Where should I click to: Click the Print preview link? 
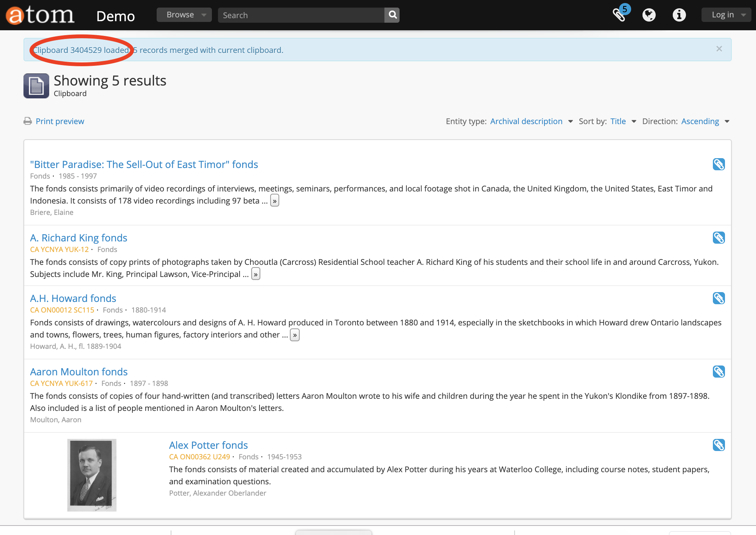[60, 121]
